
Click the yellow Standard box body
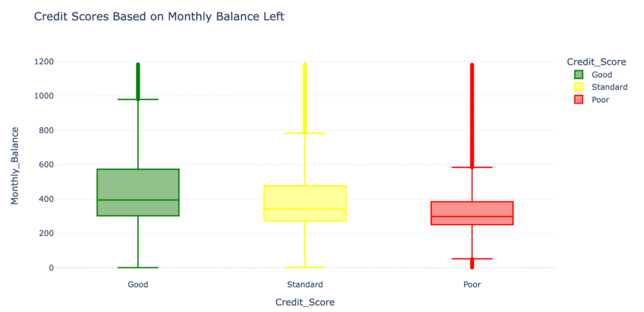[x=305, y=198]
